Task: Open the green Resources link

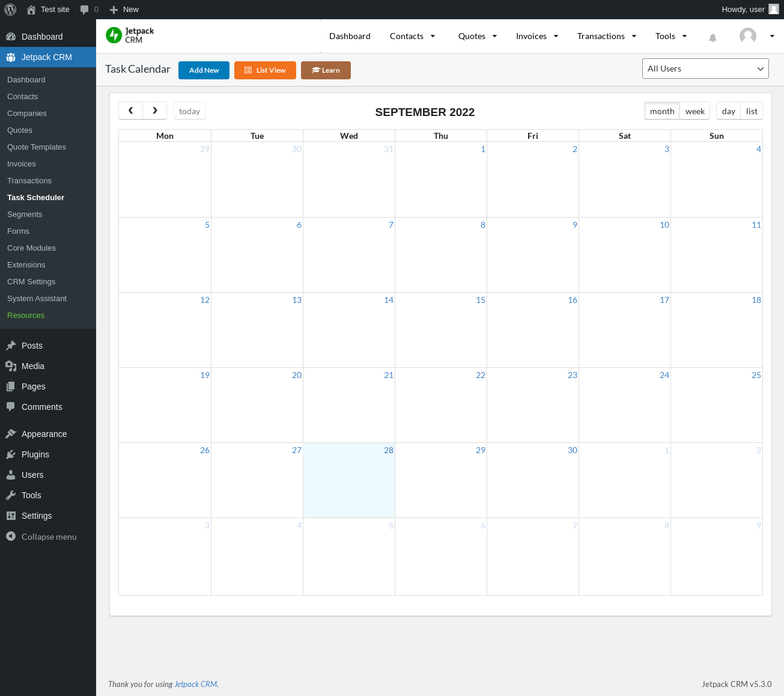Action: 26,315
